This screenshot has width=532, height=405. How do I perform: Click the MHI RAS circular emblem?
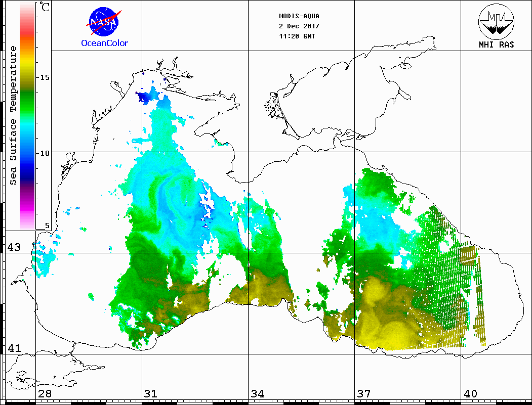point(496,21)
